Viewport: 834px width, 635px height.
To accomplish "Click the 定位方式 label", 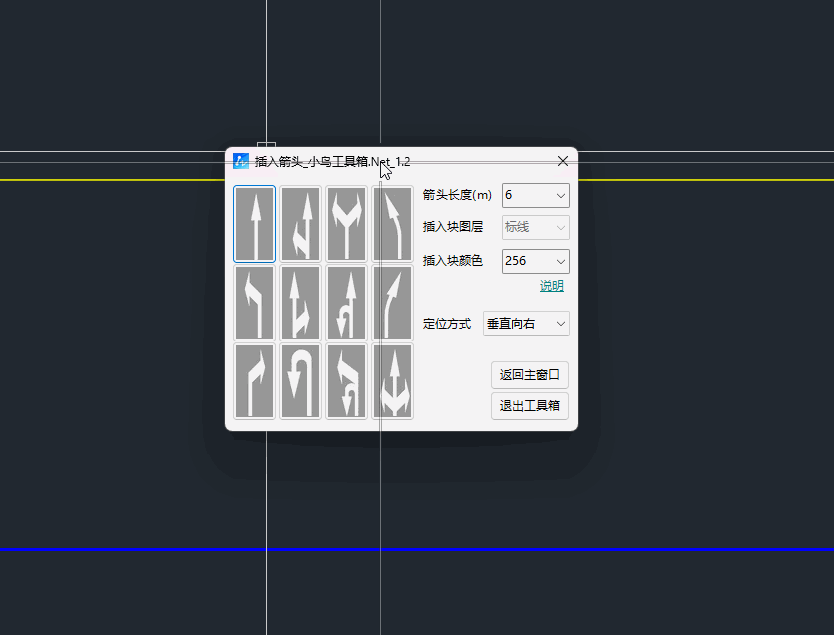I will pyautogui.click(x=447, y=324).
